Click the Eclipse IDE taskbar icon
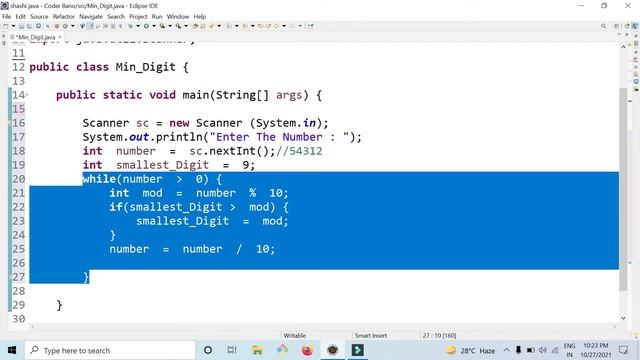 (x=333, y=350)
